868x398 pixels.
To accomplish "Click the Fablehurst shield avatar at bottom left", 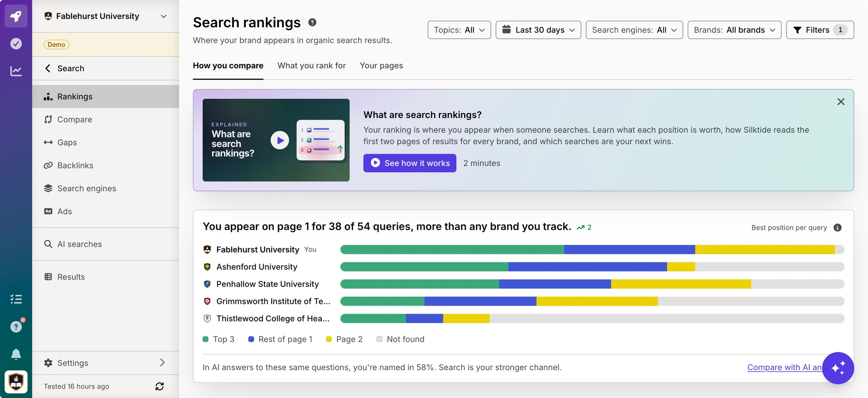I will pyautogui.click(x=16, y=382).
